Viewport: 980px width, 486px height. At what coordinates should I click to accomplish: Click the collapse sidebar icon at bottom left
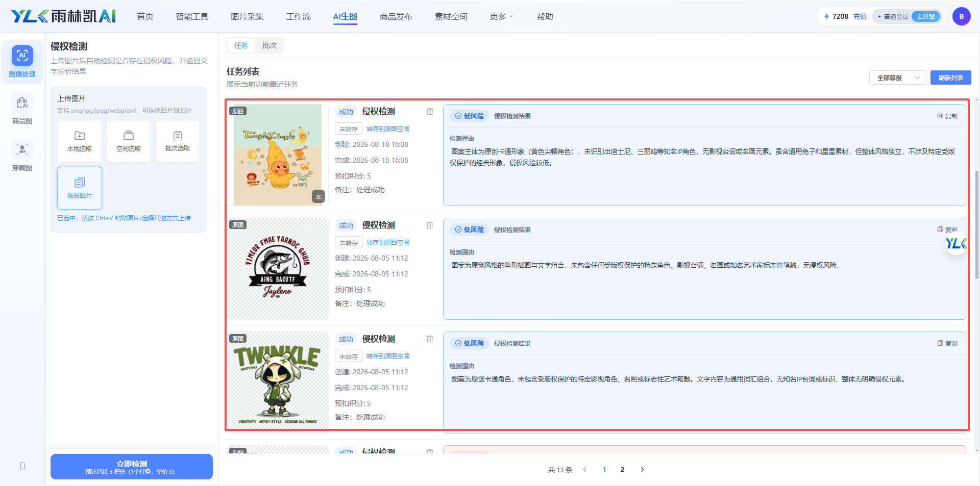coord(22,466)
